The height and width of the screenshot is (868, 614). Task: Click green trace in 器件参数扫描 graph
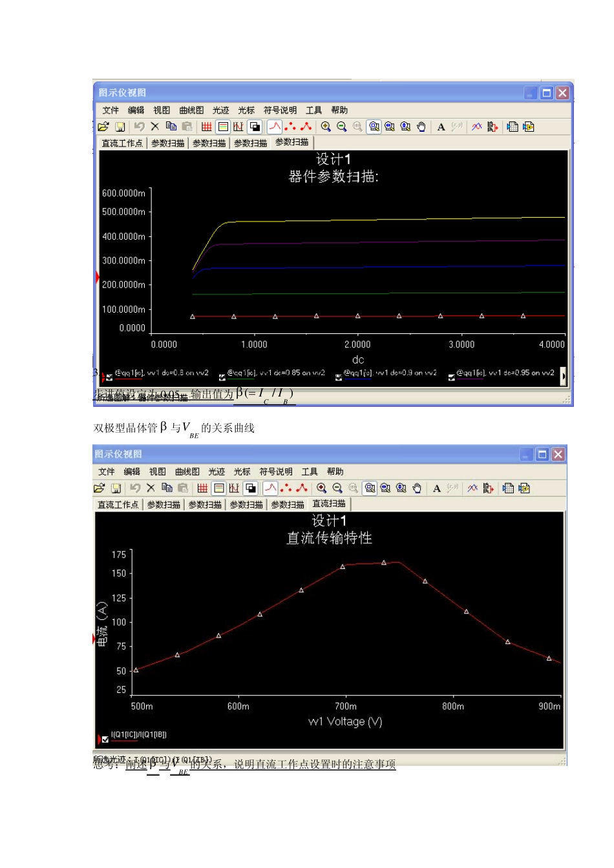379,294
